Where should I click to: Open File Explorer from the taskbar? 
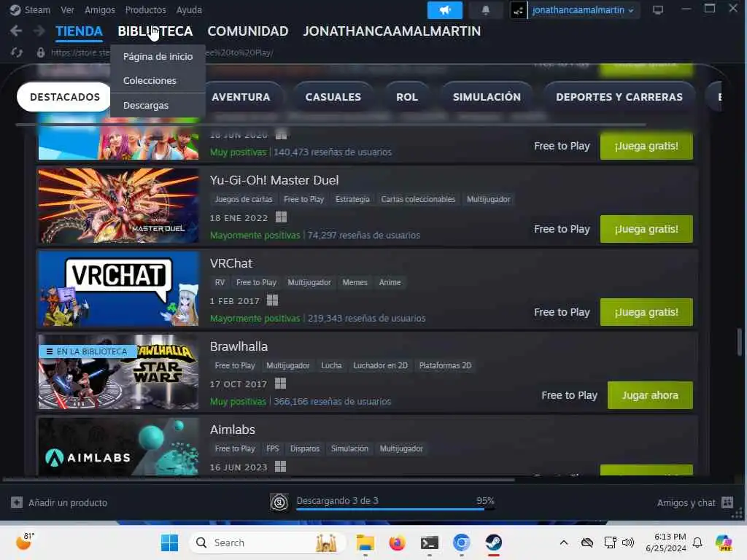point(365,542)
